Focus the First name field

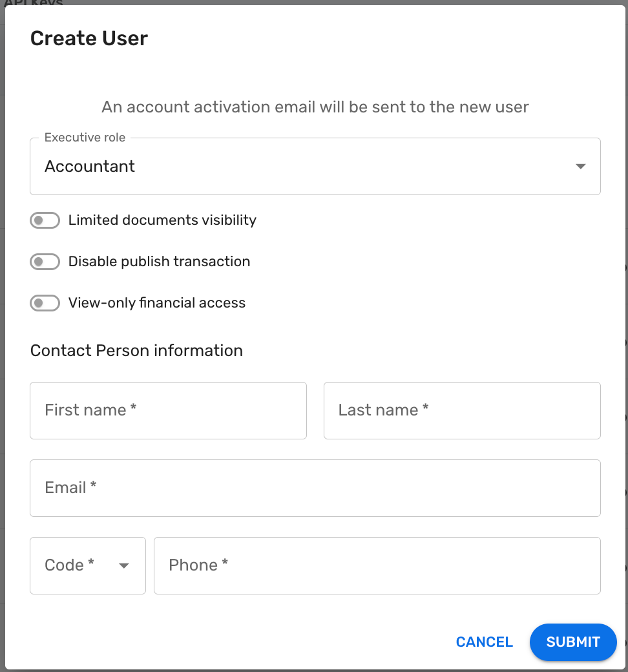click(168, 410)
